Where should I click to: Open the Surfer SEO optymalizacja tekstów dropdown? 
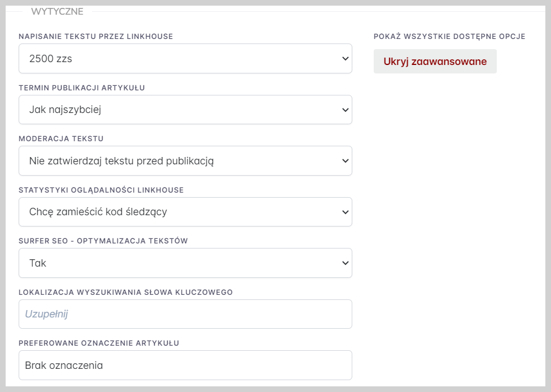(x=185, y=263)
